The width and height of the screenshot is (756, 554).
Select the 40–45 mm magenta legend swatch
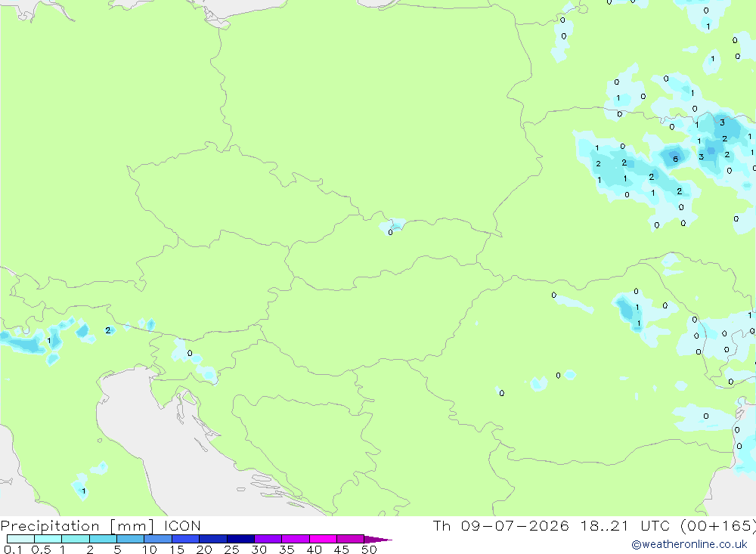tap(323, 539)
